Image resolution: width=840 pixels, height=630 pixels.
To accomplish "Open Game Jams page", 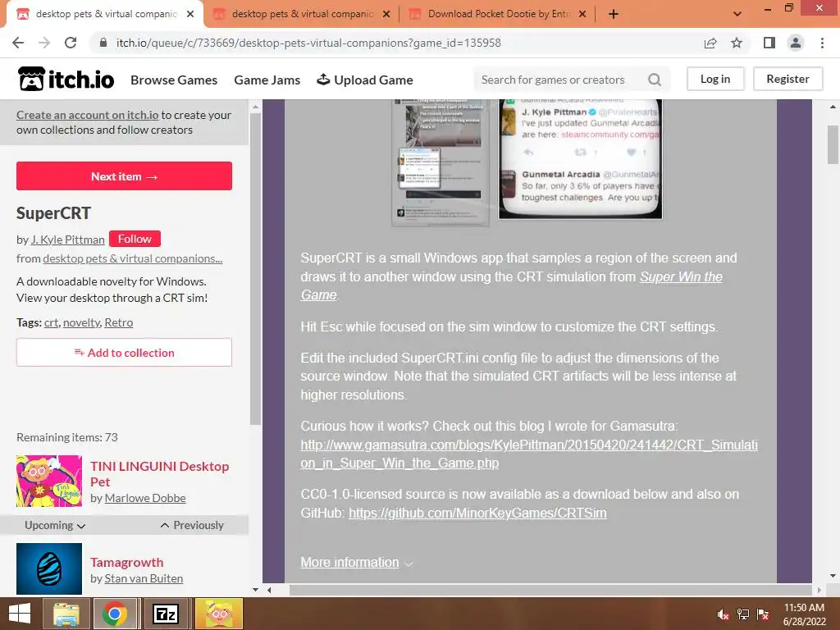I will click(267, 80).
